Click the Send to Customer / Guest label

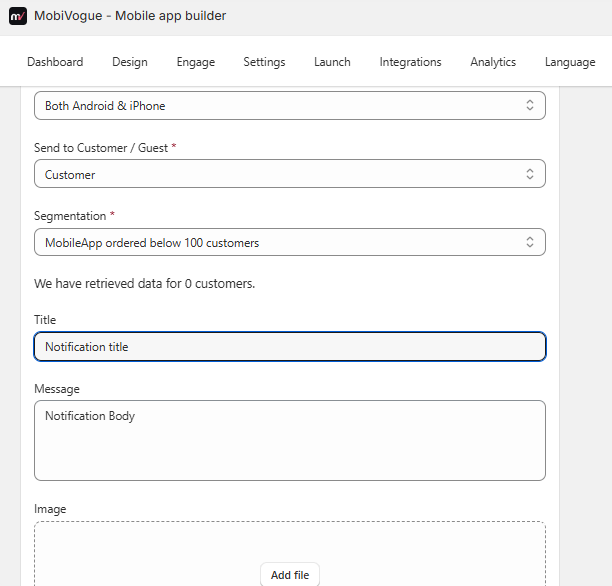point(101,148)
